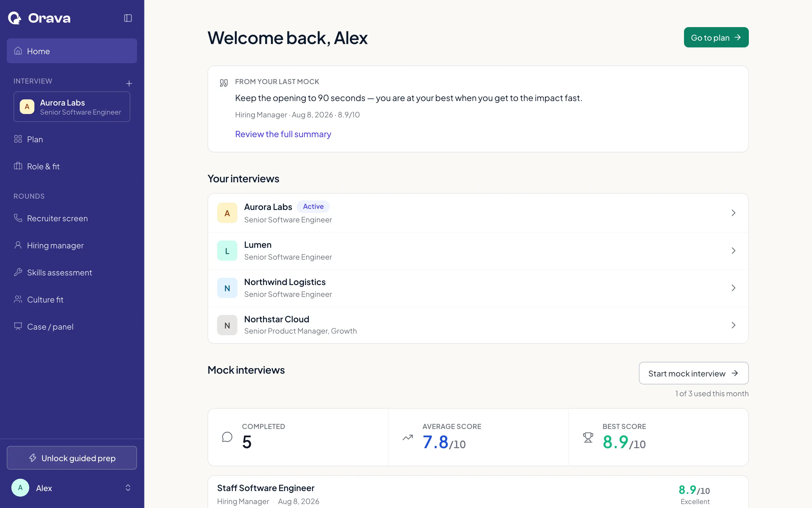Click Unlock guided prep button
This screenshot has width=812, height=508.
click(x=72, y=457)
